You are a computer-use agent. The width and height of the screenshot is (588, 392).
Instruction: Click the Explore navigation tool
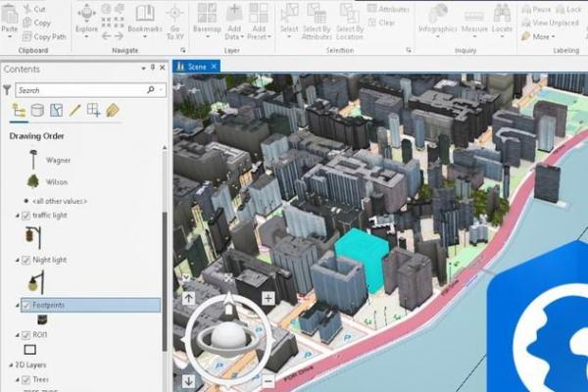[86, 19]
